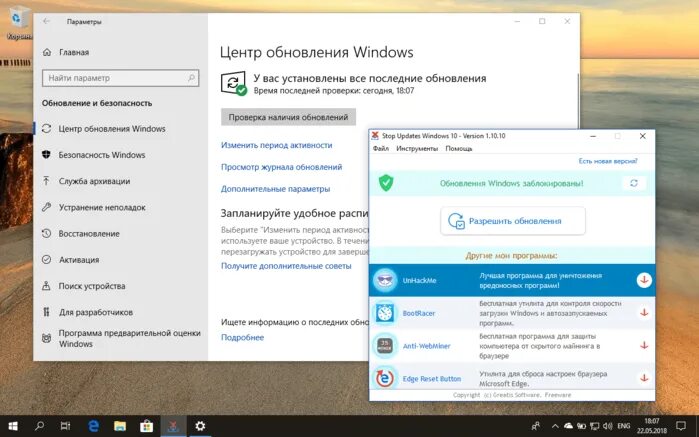Open Дополнительные параметры link
The image size is (699, 437).
pyautogui.click(x=275, y=189)
